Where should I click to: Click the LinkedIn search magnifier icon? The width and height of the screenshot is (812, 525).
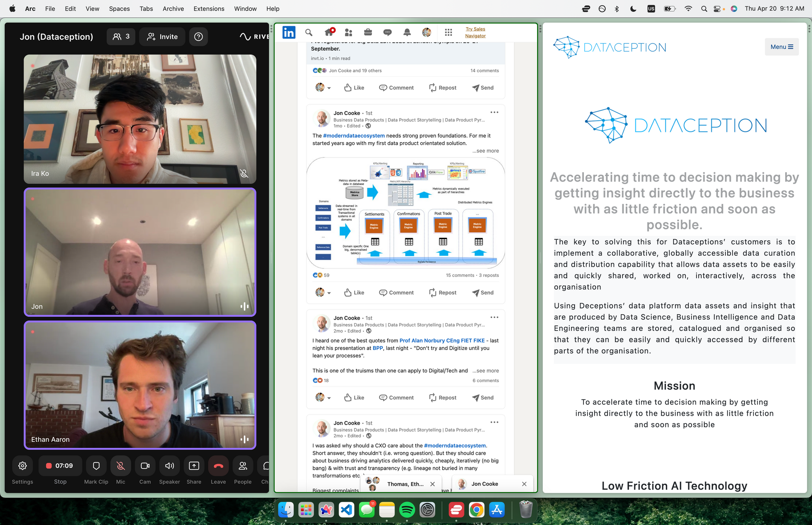[309, 32]
